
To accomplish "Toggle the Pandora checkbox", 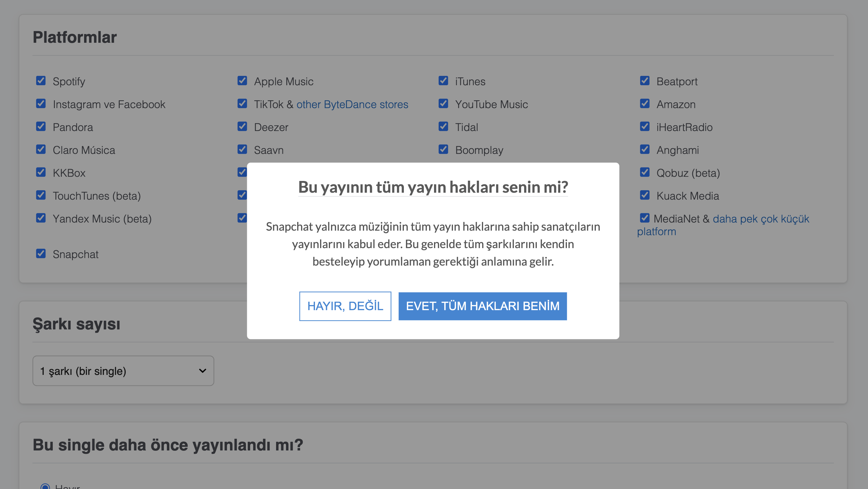I will pos(41,126).
